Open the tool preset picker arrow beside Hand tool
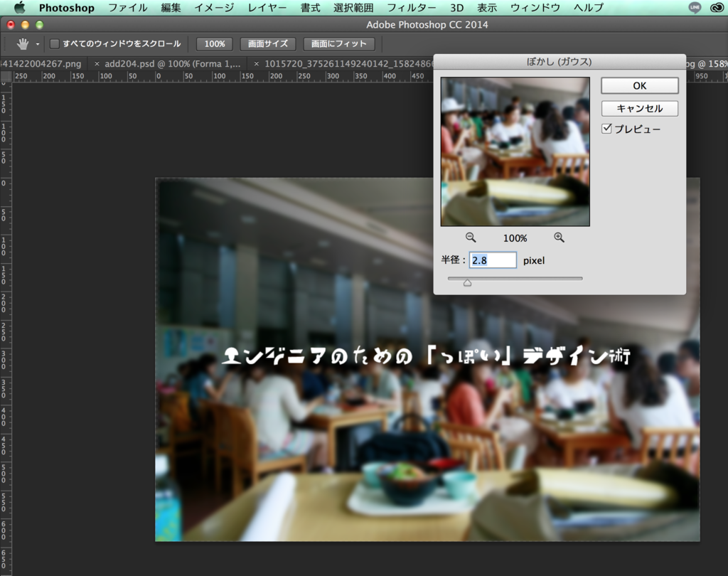The width and height of the screenshot is (728, 576). pos(38,45)
